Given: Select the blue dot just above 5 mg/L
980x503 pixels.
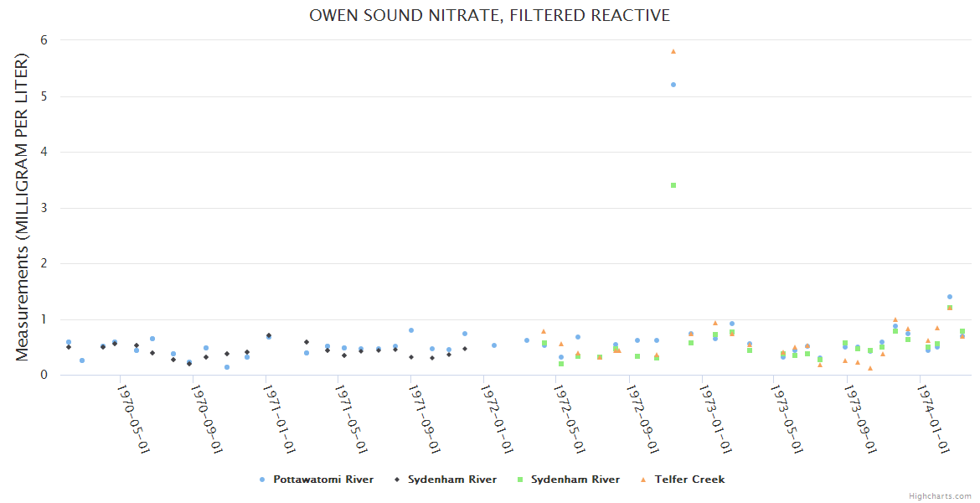Looking at the screenshot, I should click(x=673, y=85).
